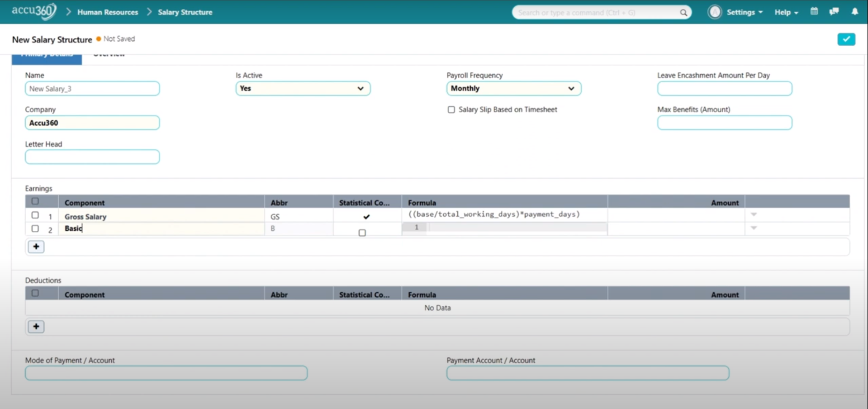Open the calendar icon in navbar

click(x=814, y=11)
